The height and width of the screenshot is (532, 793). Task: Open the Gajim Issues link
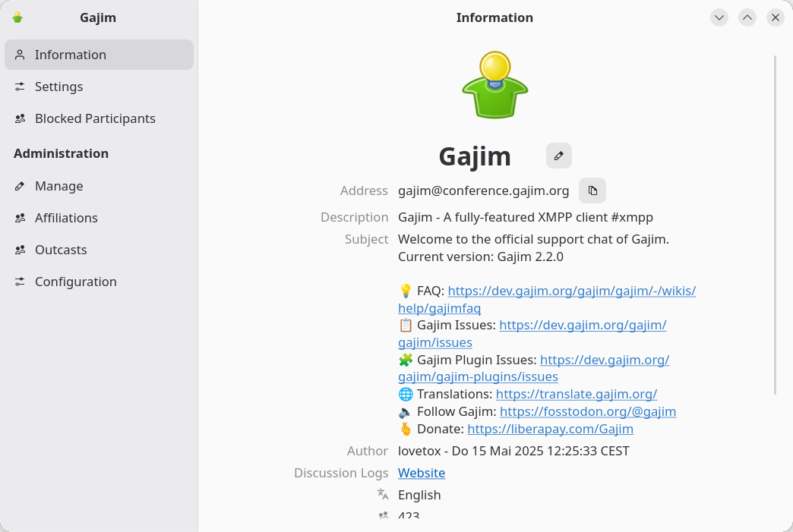tap(583, 325)
